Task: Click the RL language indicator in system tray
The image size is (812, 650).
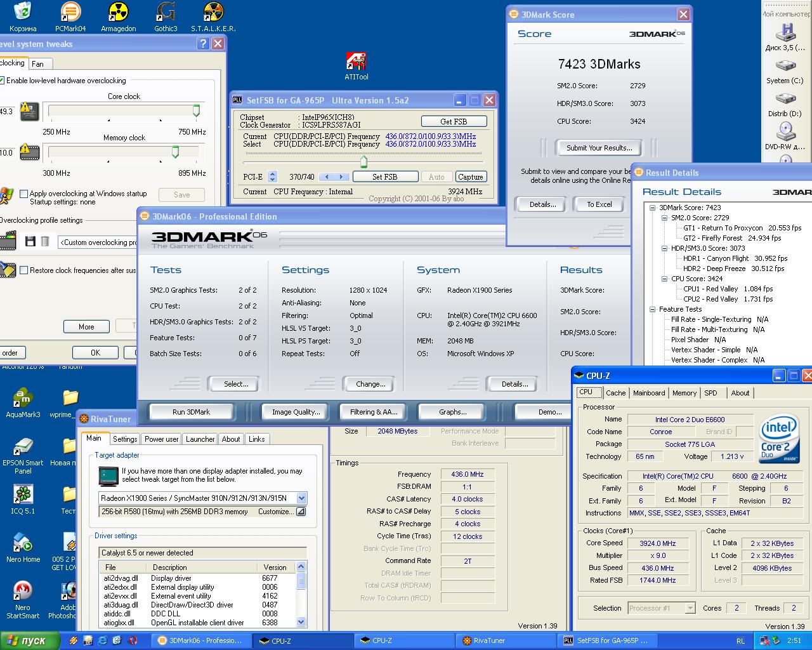Action: [x=741, y=641]
